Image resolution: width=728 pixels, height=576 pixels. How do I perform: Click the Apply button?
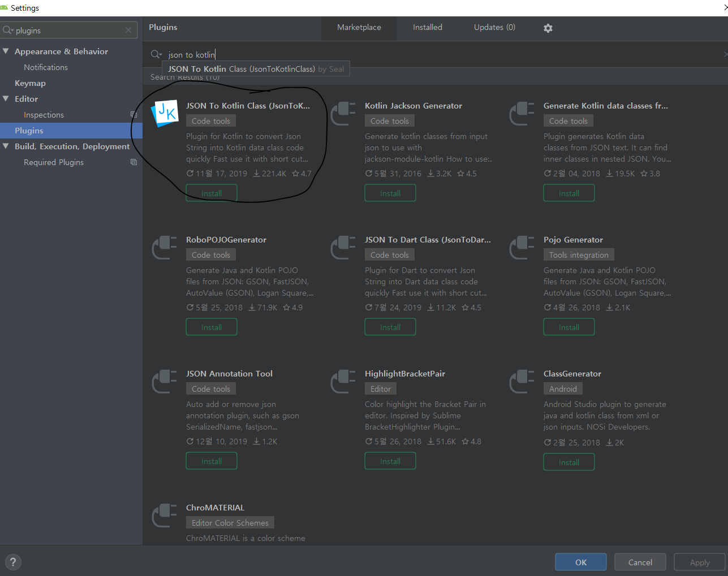click(x=700, y=562)
